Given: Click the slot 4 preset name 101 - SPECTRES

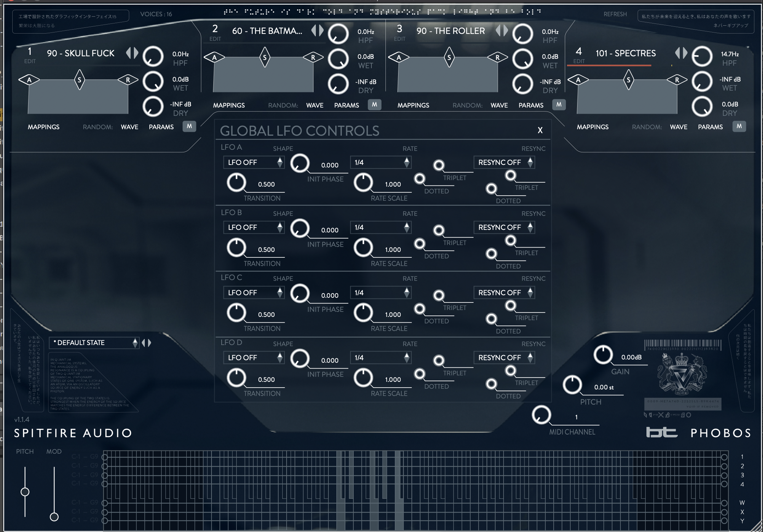Looking at the screenshot, I should pos(625,53).
